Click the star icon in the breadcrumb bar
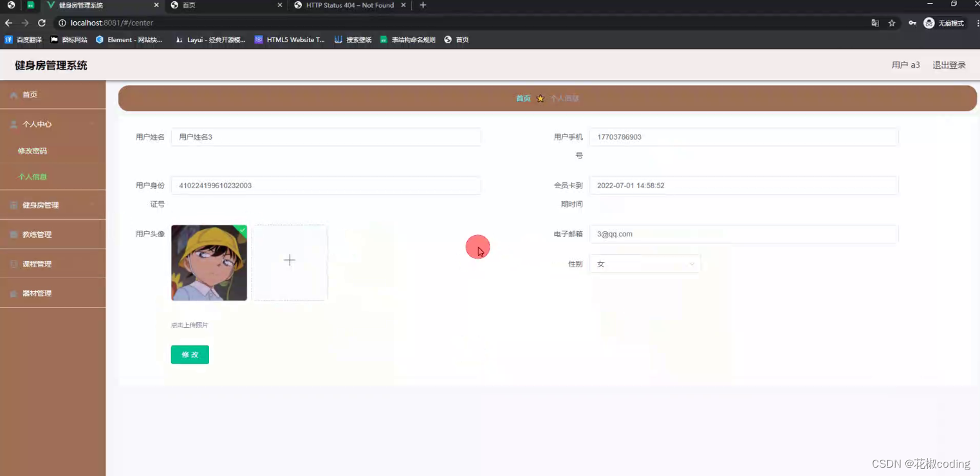 (539, 98)
